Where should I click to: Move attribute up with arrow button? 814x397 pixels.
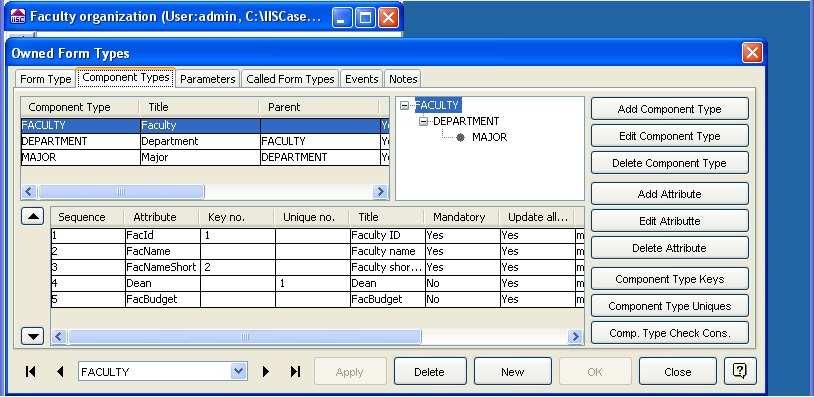(x=32, y=216)
